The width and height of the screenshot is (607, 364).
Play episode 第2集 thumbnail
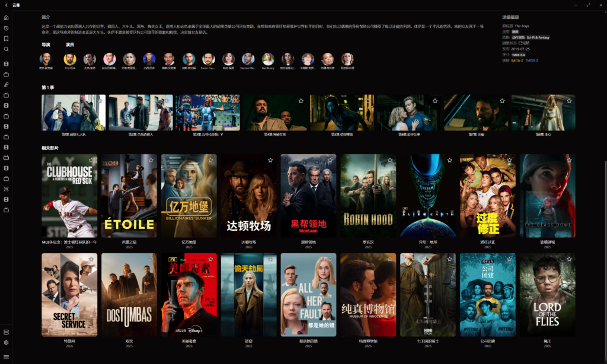pyautogui.click(x=140, y=113)
